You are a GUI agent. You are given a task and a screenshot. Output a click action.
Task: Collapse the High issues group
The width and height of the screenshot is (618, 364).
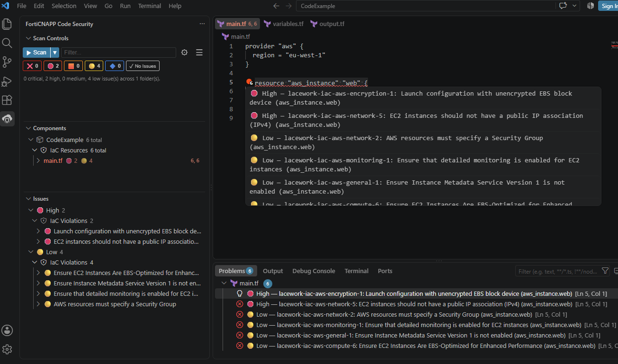point(31,211)
